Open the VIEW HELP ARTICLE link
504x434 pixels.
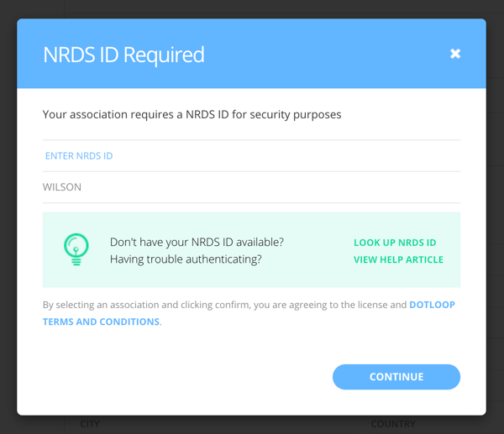coord(398,259)
